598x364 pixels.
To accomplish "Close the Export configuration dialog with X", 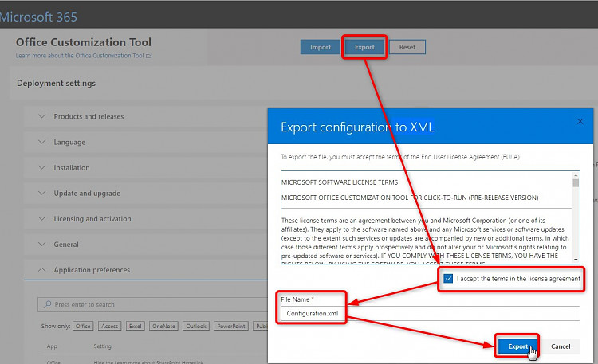I will [x=580, y=122].
